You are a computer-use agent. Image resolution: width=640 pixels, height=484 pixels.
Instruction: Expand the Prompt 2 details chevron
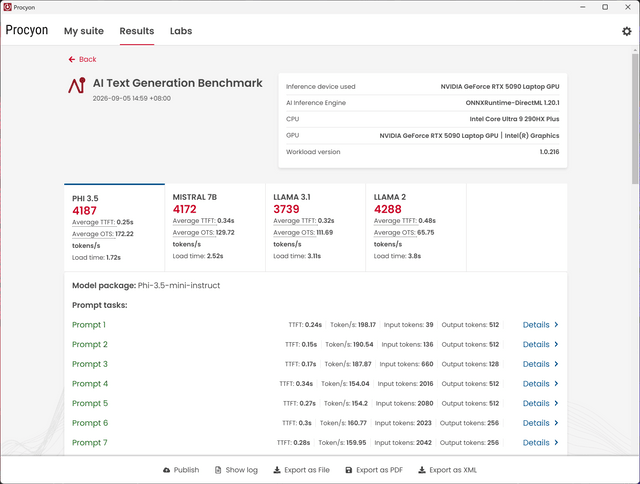(x=556, y=344)
